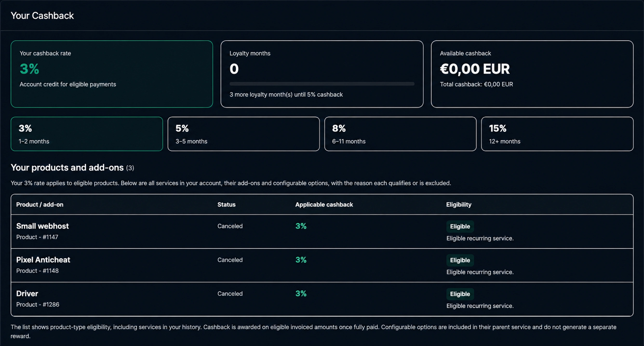Click Eligible badge in Small webhost row

pos(460,226)
